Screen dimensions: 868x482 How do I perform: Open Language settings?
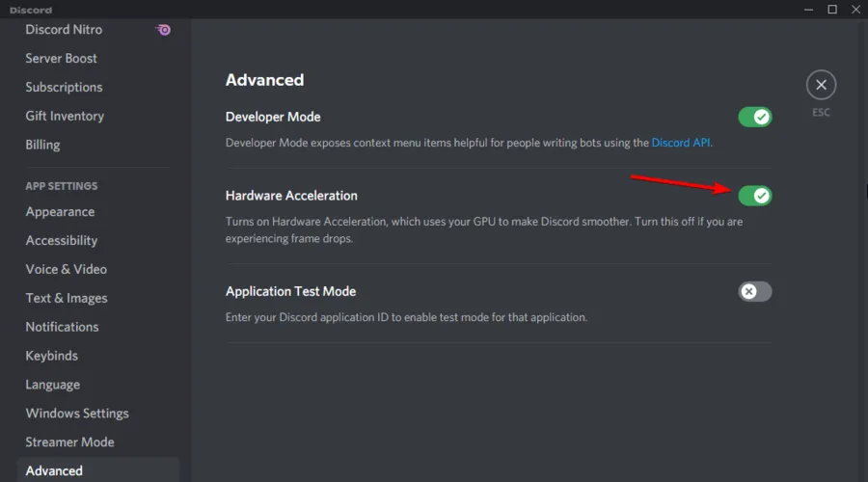(x=53, y=385)
